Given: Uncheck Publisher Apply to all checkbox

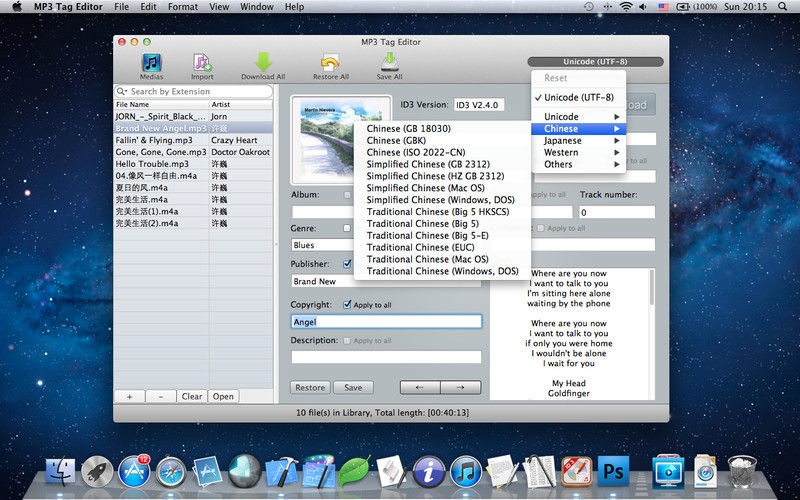Looking at the screenshot, I should pos(347,264).
